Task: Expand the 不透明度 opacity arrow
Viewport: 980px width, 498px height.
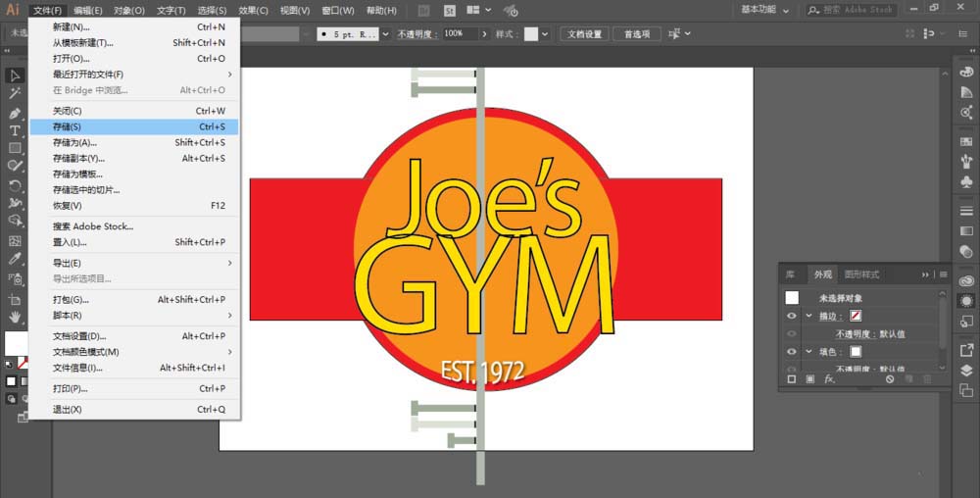Action: (x=484, y=34)
